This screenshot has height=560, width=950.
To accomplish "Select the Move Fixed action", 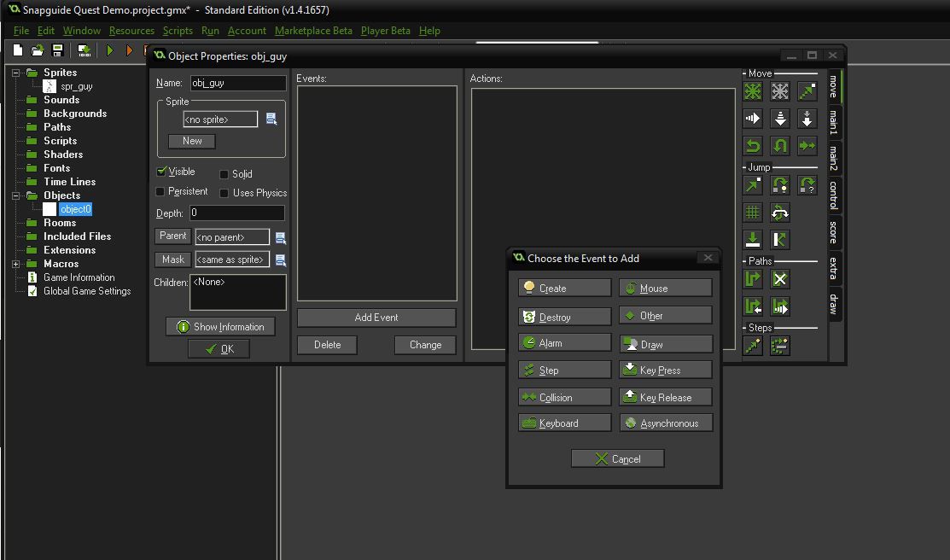I will pyautogui.click(x=753, y=91).
